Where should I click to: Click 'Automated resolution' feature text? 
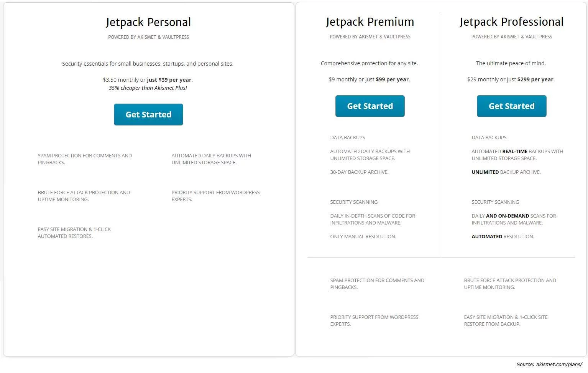coord(503,237)
